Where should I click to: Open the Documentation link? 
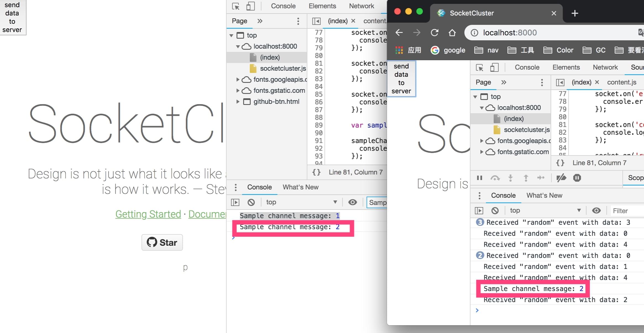pyautogui.click(x=207, y=214)
